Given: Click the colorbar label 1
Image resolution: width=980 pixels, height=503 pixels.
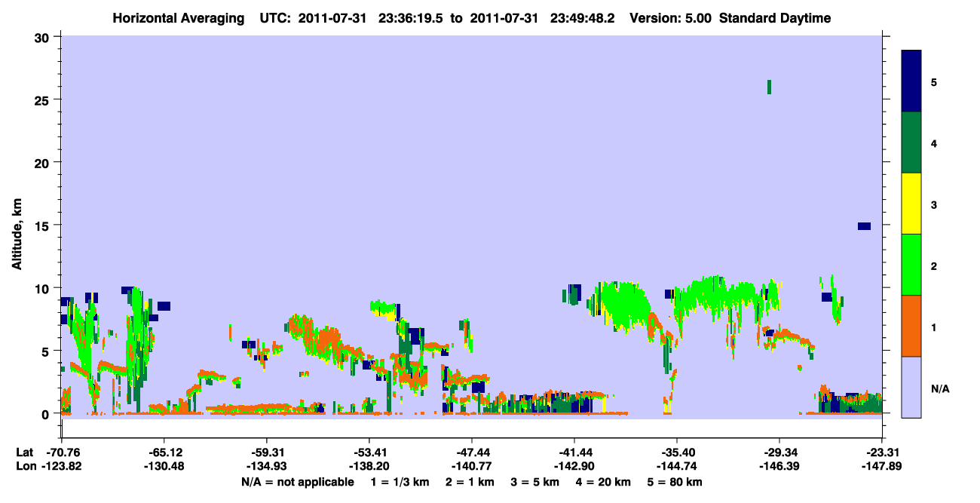Looking at the screenshot, I should click(933, 326).
